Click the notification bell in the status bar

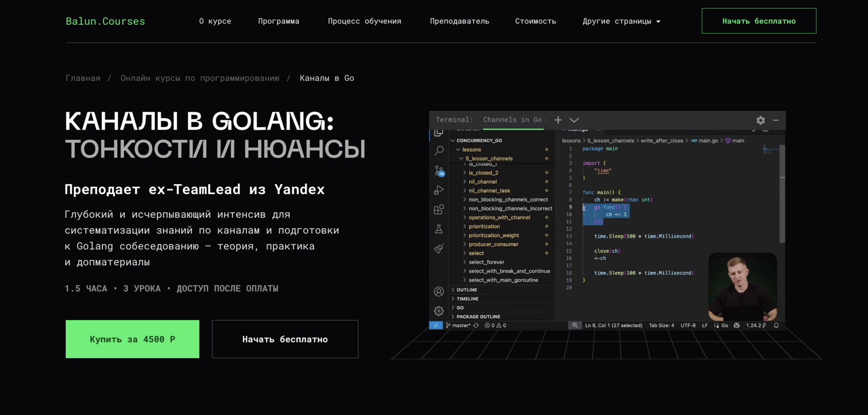click(x=776, y=325)
